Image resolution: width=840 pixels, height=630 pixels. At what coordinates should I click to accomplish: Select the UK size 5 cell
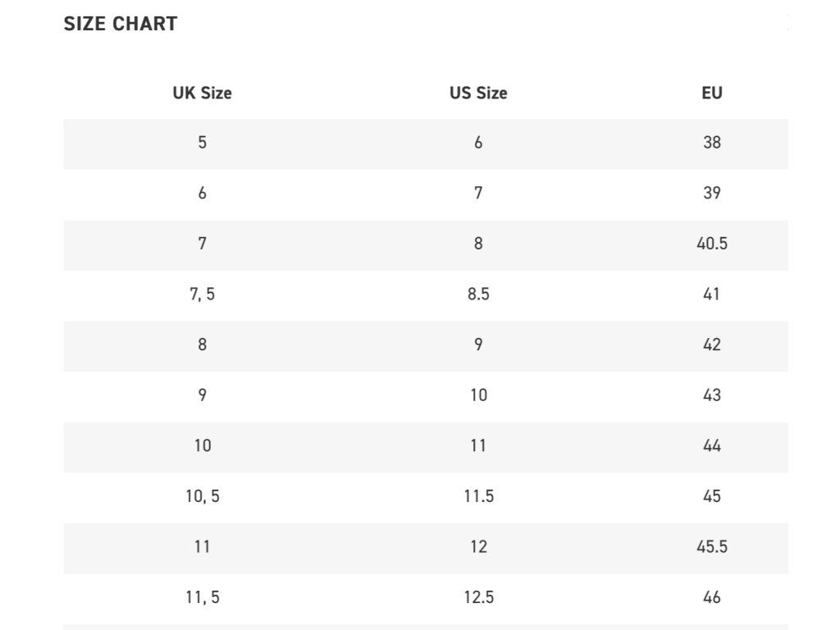point(202,143)
